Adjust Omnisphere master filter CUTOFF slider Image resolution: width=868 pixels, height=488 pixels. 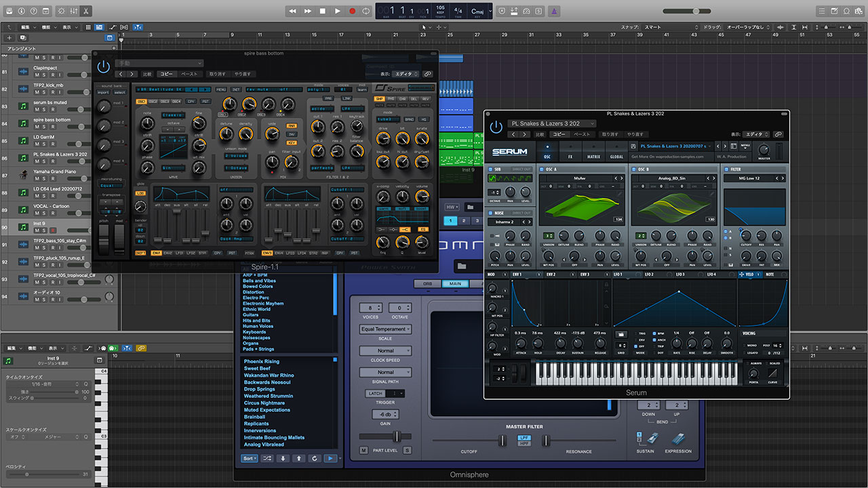tap(502, 441)
